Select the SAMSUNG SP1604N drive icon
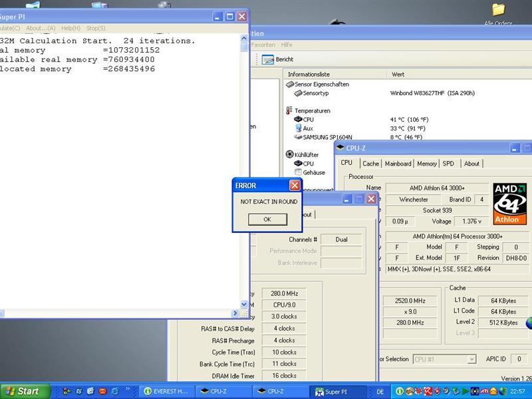Image resolution: width=532 pixels, height=399 pixels. click(x=298, y=137)
